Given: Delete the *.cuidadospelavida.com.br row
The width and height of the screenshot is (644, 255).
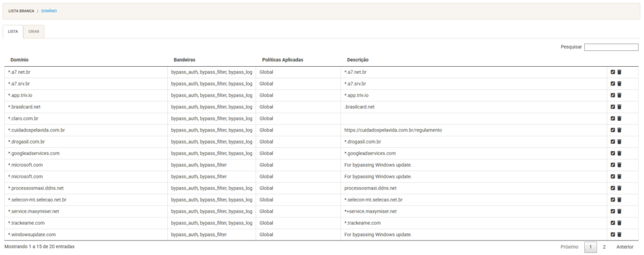Looking at the screenshot, I should (x=619, y=130).
